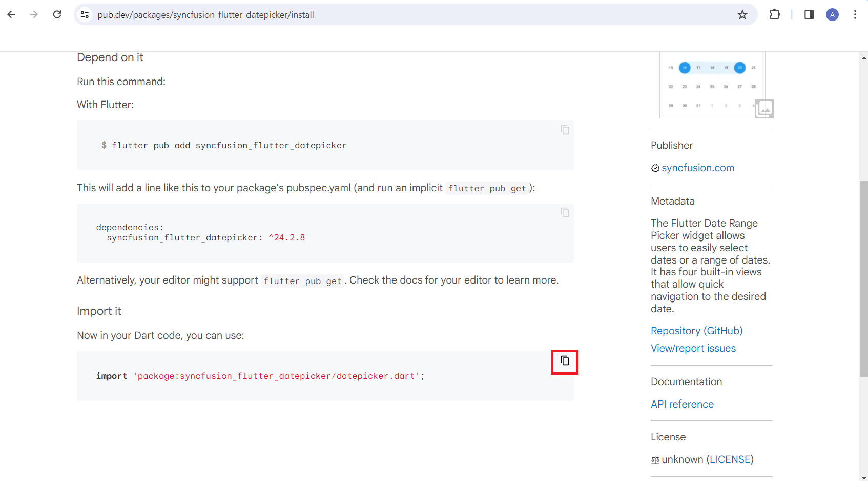
Task: Click the scrollbar down arrow
Action: 864,478
